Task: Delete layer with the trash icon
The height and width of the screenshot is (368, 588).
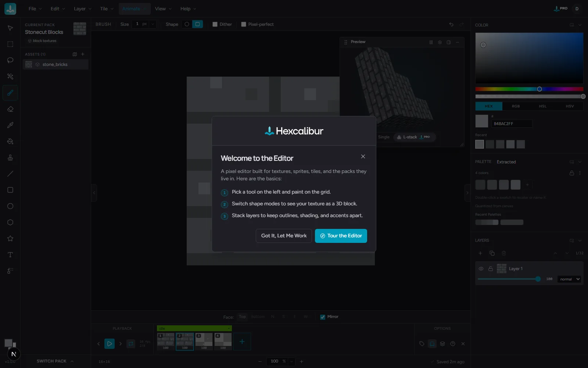Action: [504, 253]
